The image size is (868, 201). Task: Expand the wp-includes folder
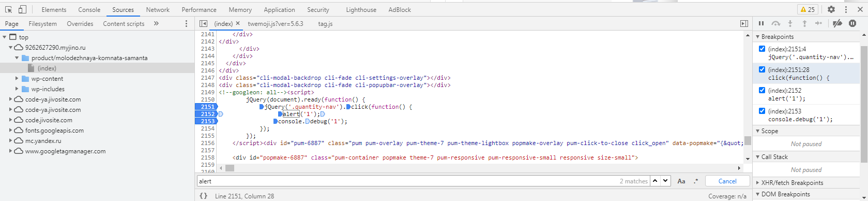[x=17, y=89]
